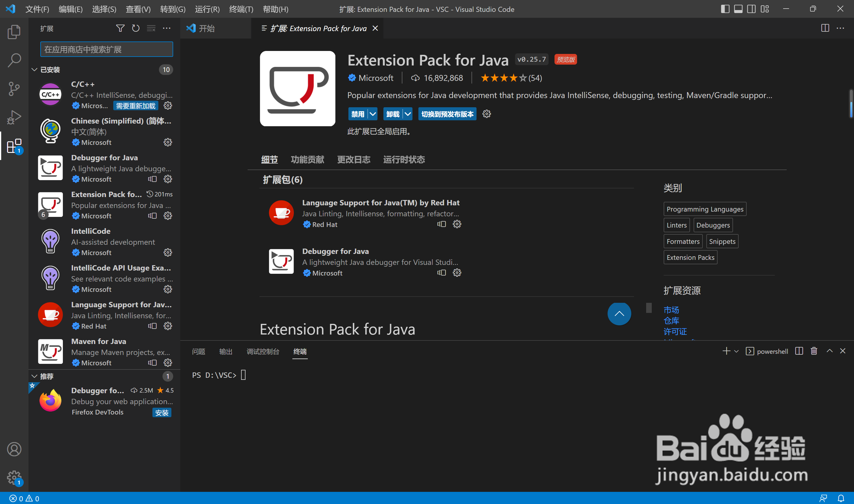Collapse the 推荐 recommended section

point(34,376)
